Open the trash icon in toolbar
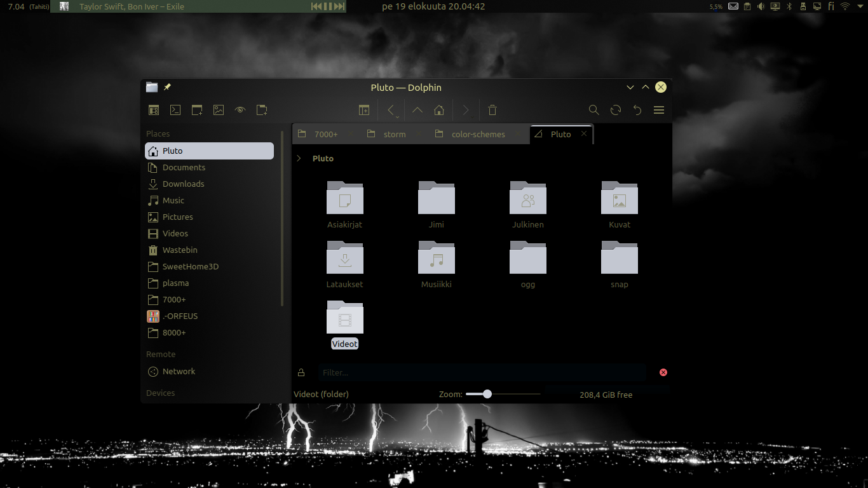The height and width of the screenshot is (488, 868). (x=492, y=110)
